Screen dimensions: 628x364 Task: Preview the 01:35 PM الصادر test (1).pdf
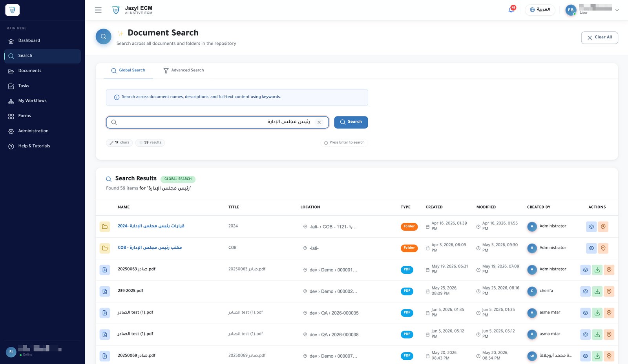click(585, 313)
